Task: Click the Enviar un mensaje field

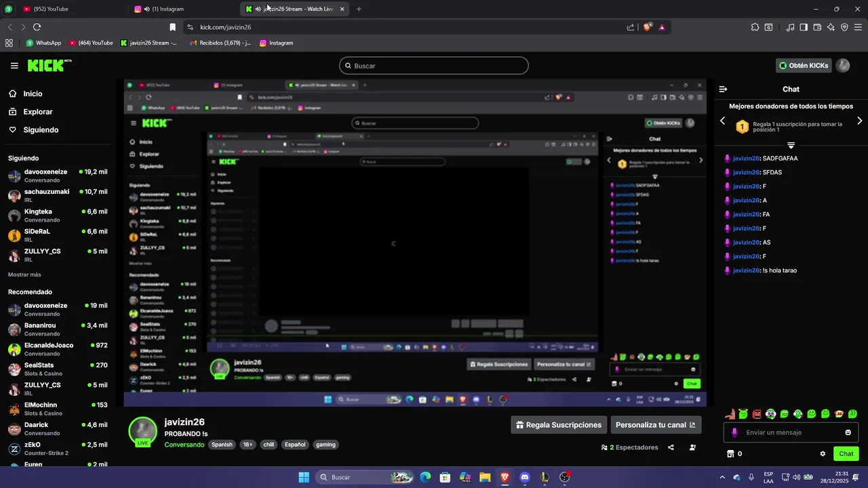Action: click(791, 432)
